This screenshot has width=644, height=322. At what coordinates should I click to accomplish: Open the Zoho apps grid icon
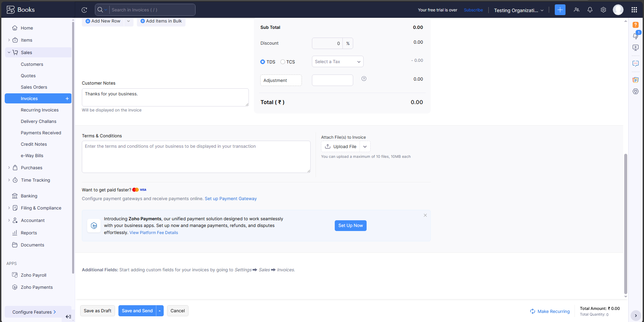634,10
